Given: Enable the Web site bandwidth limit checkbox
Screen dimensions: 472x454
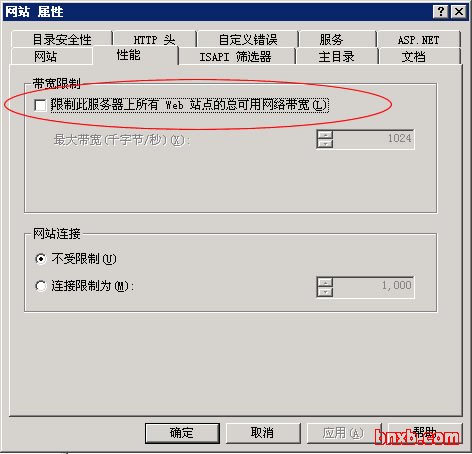Looking at the screenshot, I should [x=40, y=106].
